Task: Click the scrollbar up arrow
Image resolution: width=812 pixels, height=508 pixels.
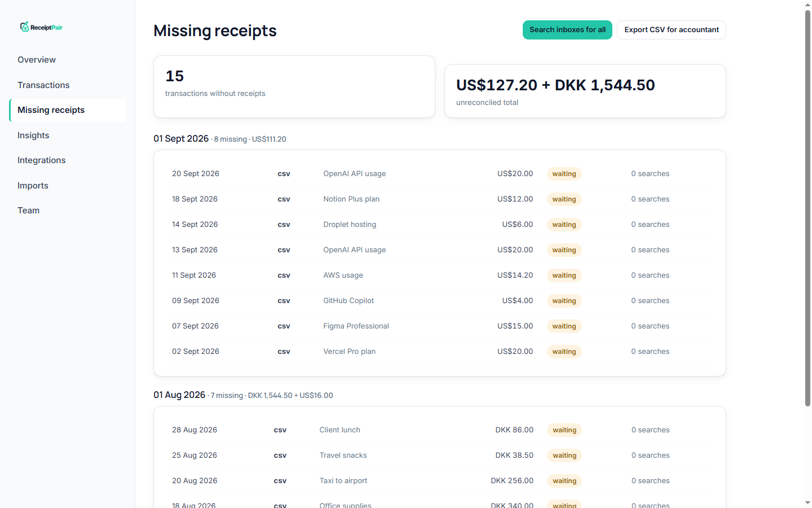Action: (x=807, y=5)
